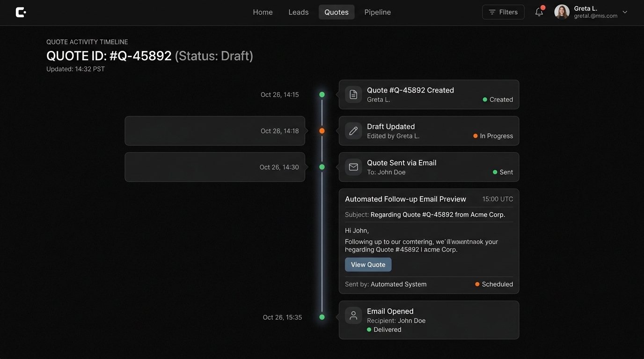Screen dimensions: 644x359
Task: Click the pencil icon on Draft Updated card
Action: (353, 131)
